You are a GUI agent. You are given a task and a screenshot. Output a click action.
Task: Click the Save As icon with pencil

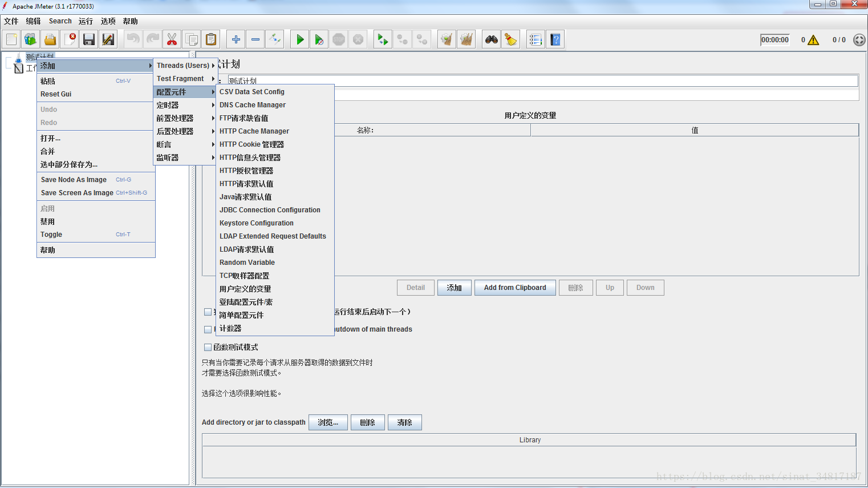pyautogui.click(x=108, y=39)
